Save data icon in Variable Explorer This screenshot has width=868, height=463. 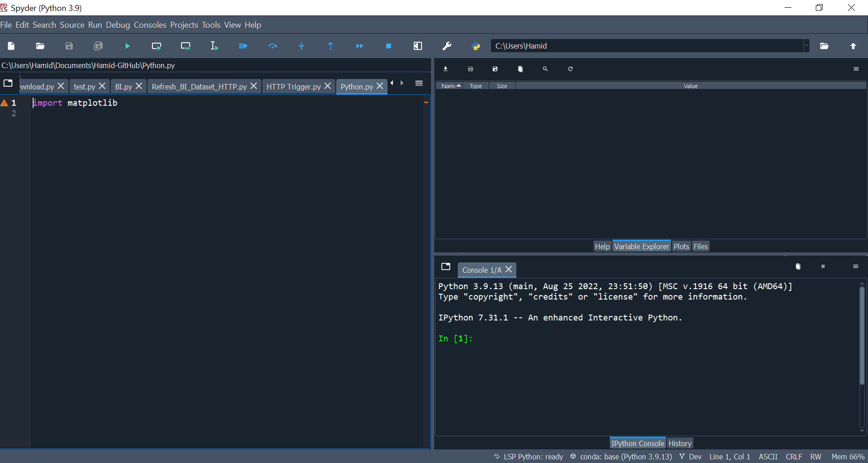[471, 69]
